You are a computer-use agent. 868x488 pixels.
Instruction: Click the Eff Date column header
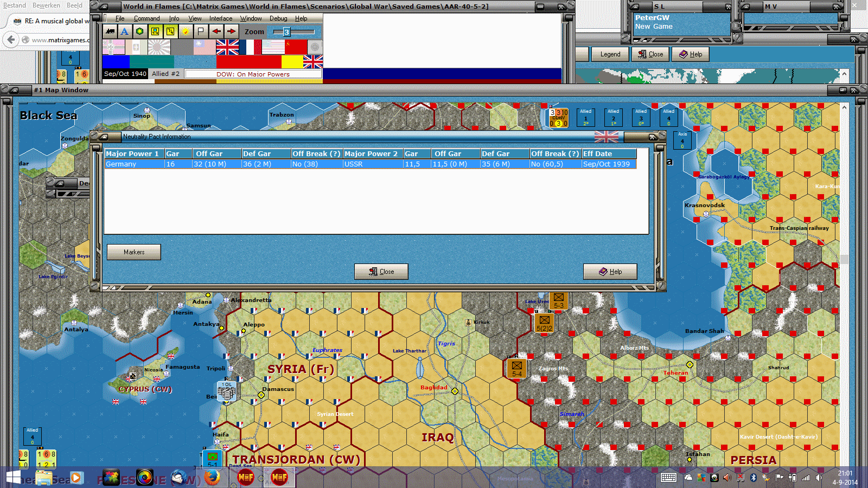pos(609,153)
